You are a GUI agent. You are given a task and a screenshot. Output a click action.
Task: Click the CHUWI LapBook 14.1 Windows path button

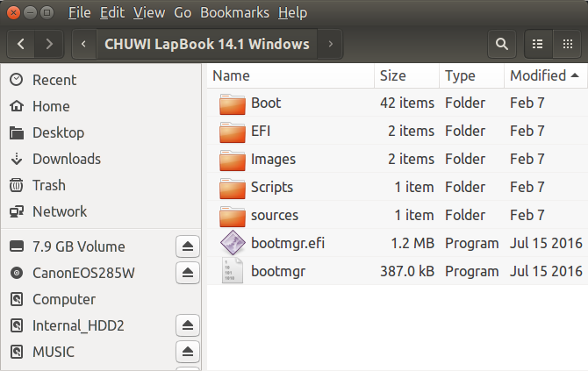[x=207, y=44]
